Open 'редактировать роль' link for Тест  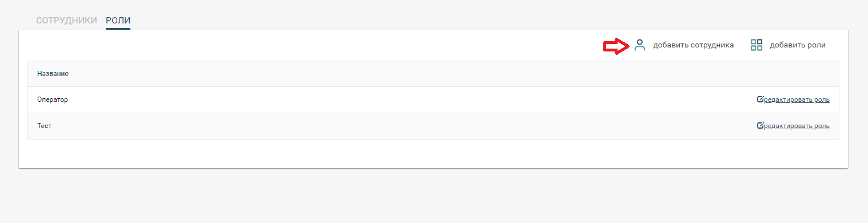[x=797, y=126]
